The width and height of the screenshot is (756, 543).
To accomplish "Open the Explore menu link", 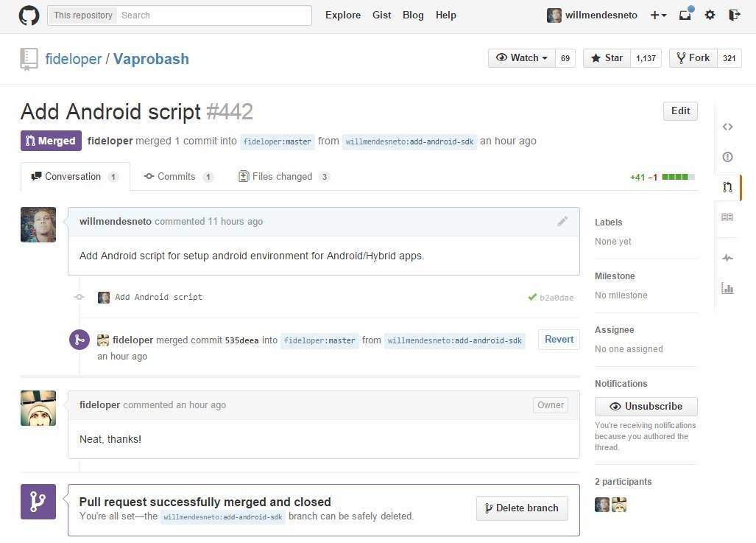I will (343, 15).
